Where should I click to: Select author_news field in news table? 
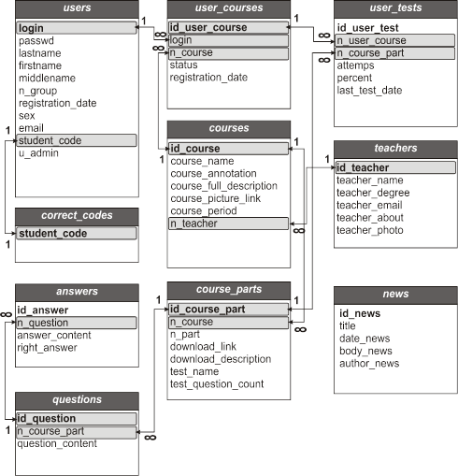coord(369,364)
